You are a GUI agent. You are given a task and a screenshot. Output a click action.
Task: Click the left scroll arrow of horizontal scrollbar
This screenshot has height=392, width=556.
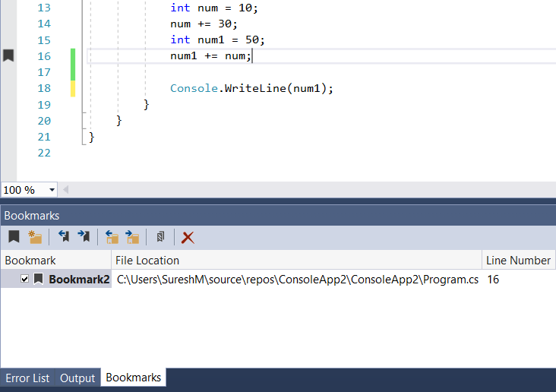point(65,190)
